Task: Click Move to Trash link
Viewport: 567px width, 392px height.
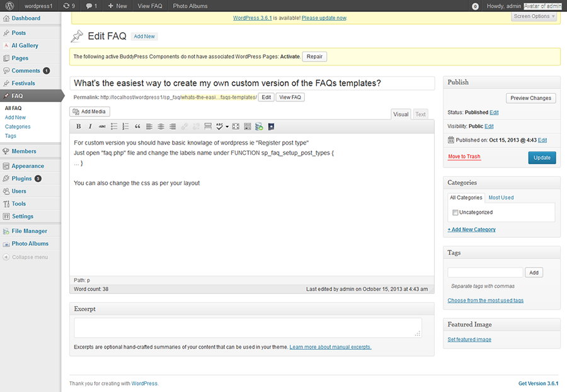Action: point(464,157)
